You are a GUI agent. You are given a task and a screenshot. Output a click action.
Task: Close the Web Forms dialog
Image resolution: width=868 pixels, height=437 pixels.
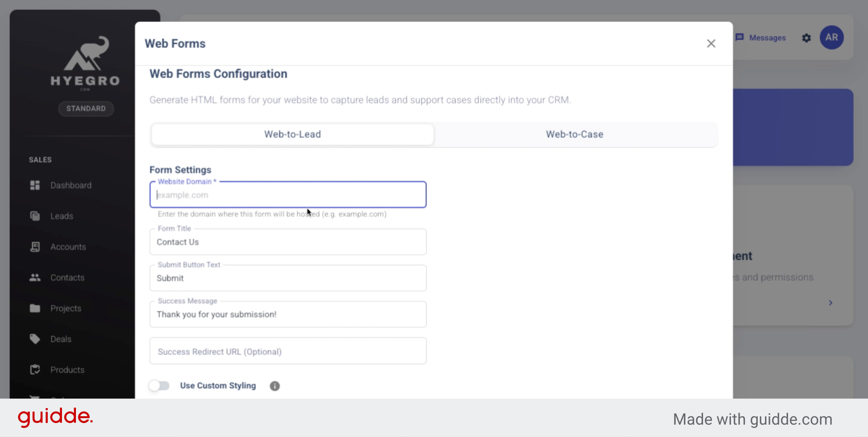point(711,43)
